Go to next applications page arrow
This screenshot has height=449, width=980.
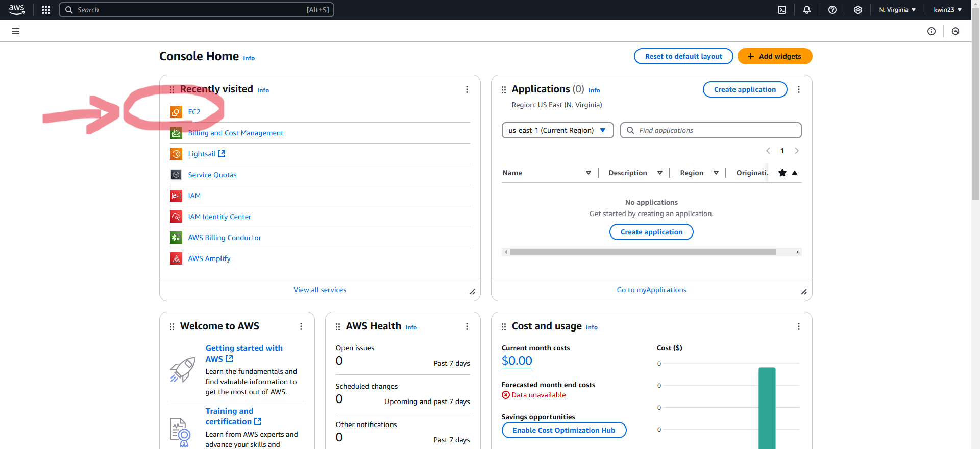coord(797,151)
